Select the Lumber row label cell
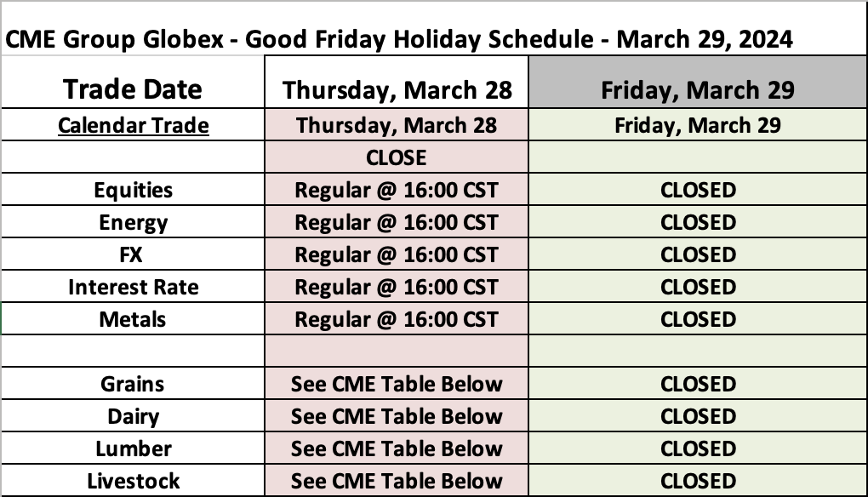This screenshot has width=868, height=497. coord(133,448)
